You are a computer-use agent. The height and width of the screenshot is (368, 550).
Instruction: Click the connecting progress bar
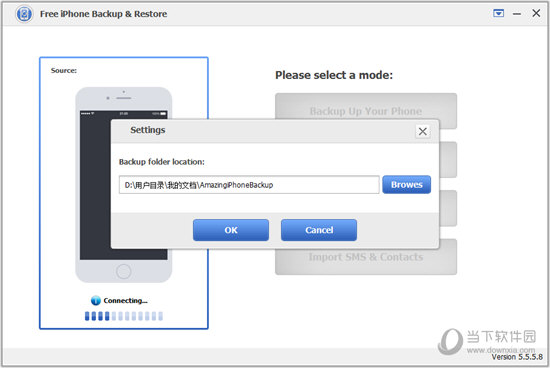click(x=123, y=316)
